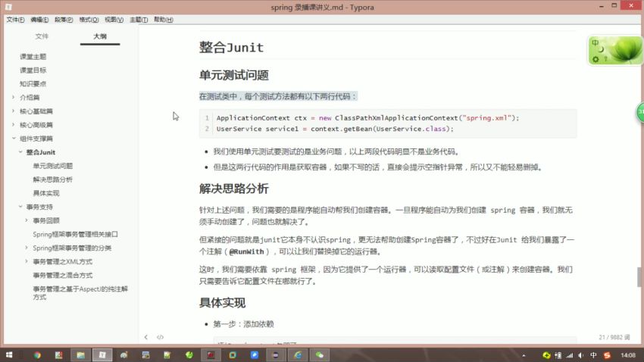Expand the 介绍篇 outline section
The width and height of the screenshot is (644, 362).
tap(13, 97)
